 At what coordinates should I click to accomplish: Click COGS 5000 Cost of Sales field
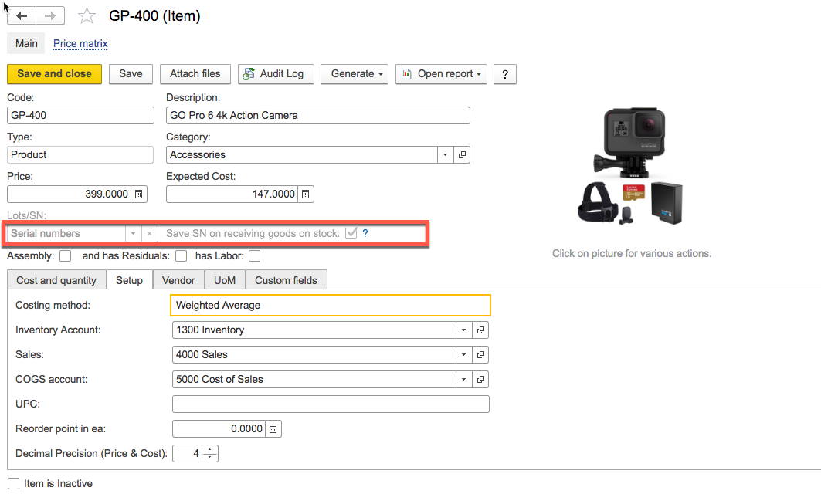click(314, 380)
